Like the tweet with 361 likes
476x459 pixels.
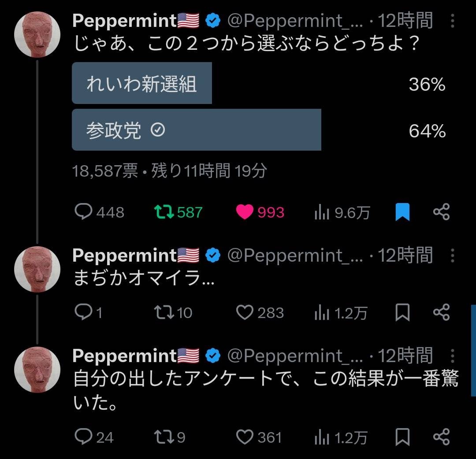point(244,437)
